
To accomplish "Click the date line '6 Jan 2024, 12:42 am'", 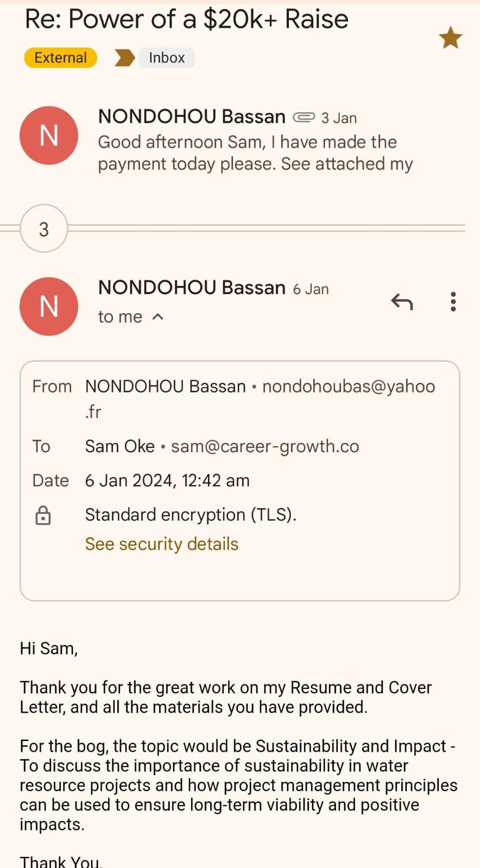I will [167, 480].
